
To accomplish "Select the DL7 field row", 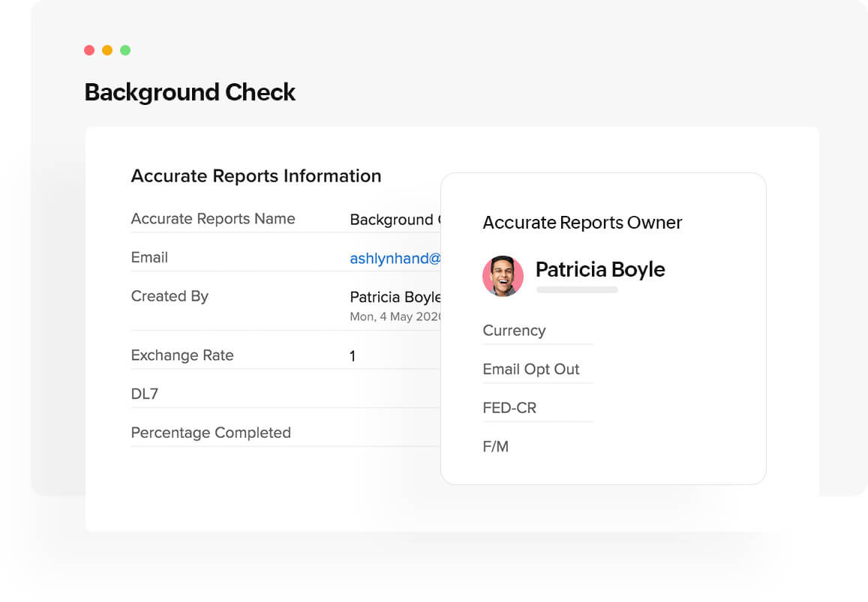I will pyautogui.click(x=145, y=394).
